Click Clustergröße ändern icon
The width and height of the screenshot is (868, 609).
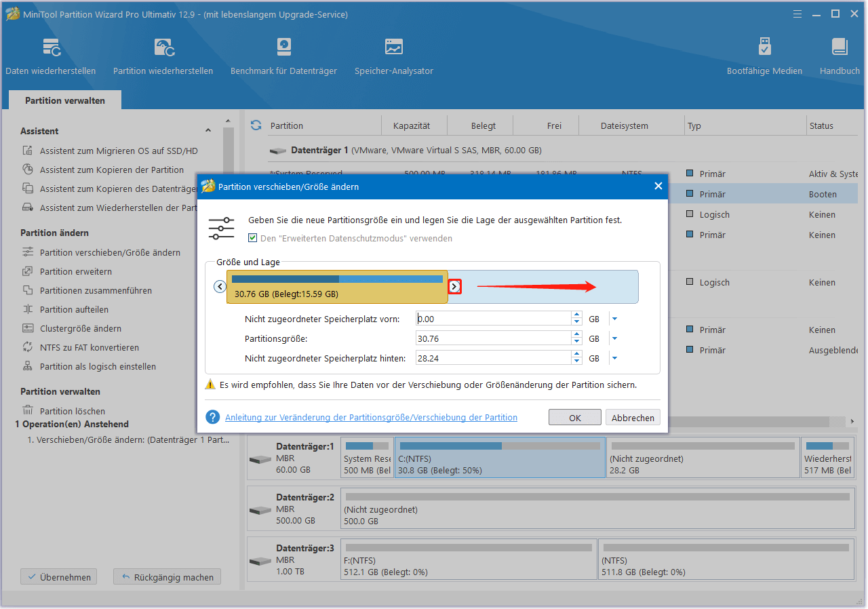pyautogui.click(x=28, y=328)
